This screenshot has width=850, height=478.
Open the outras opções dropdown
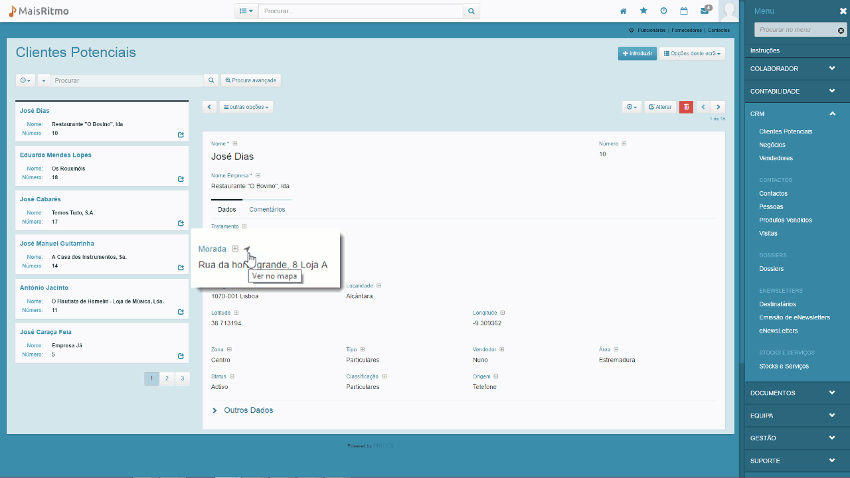(246, 107)
